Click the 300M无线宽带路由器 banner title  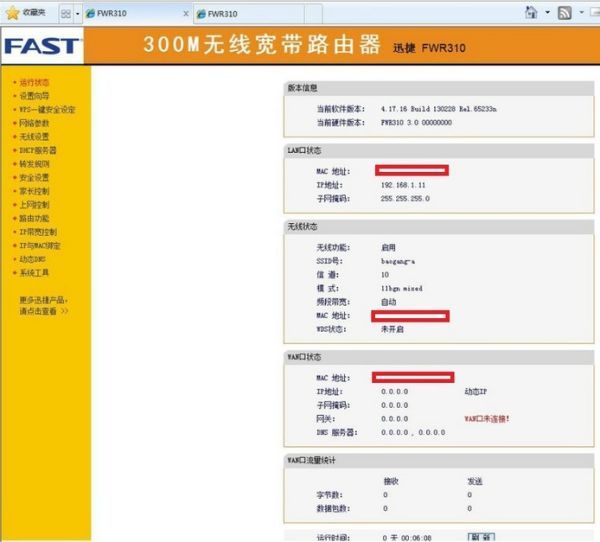pos(262,44)
